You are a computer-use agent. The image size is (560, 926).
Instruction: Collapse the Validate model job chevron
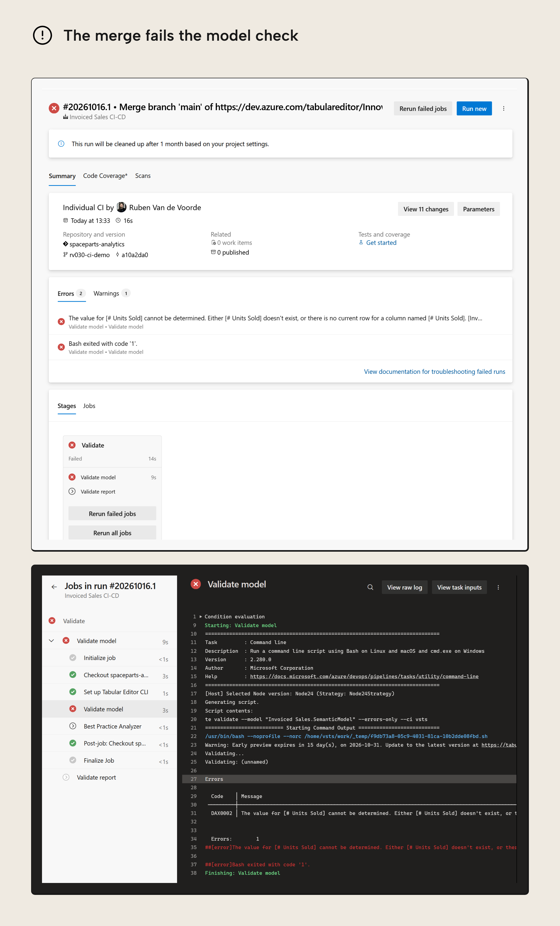(x=52, y=640)
